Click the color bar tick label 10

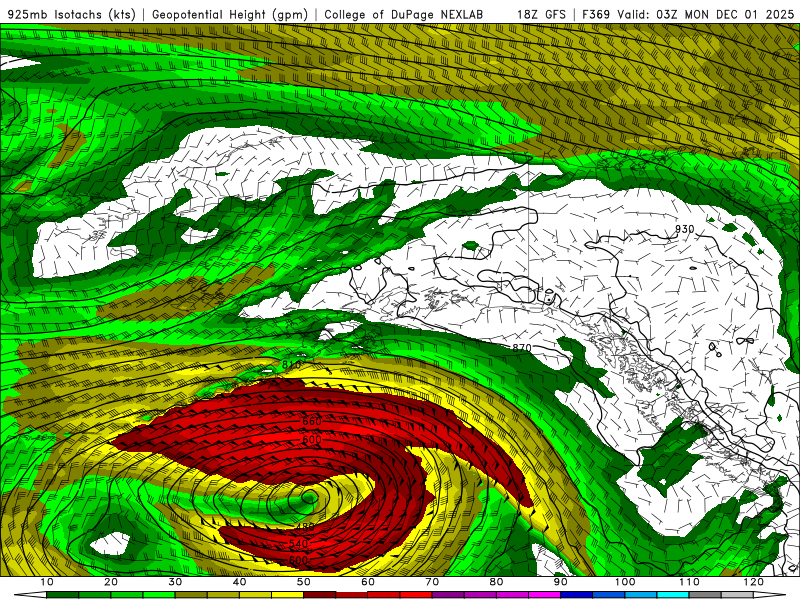point(46,582)
